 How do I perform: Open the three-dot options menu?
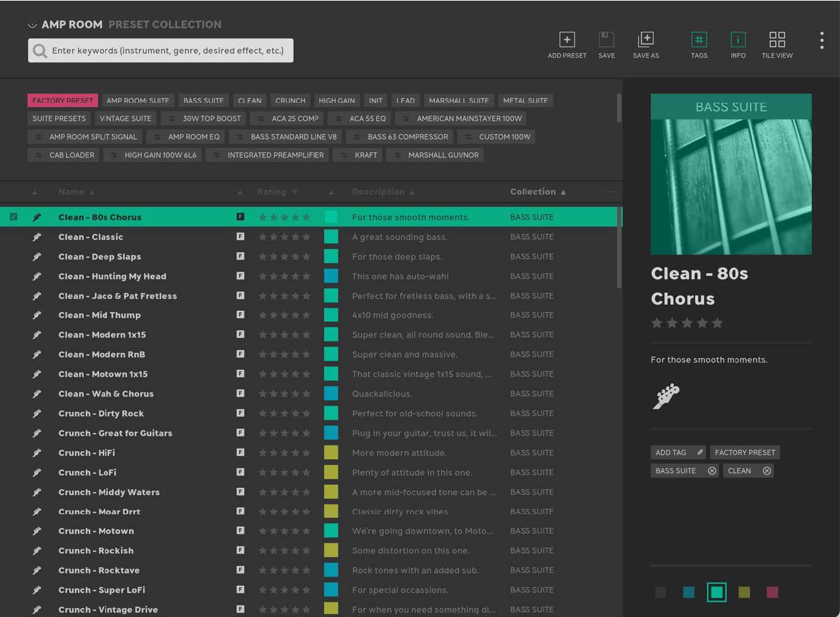pyautogui.click(x=822, y=40)
